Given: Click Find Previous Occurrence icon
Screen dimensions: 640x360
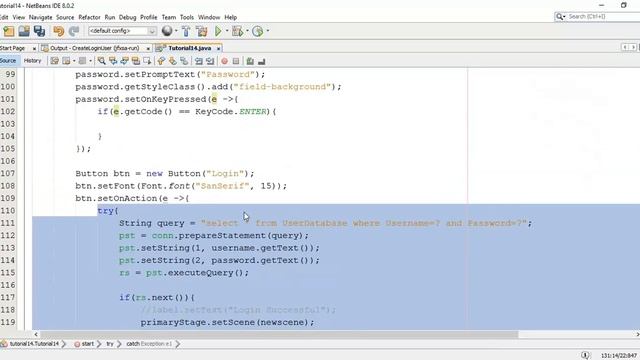Looking at the screenshot, I should 113,61.
